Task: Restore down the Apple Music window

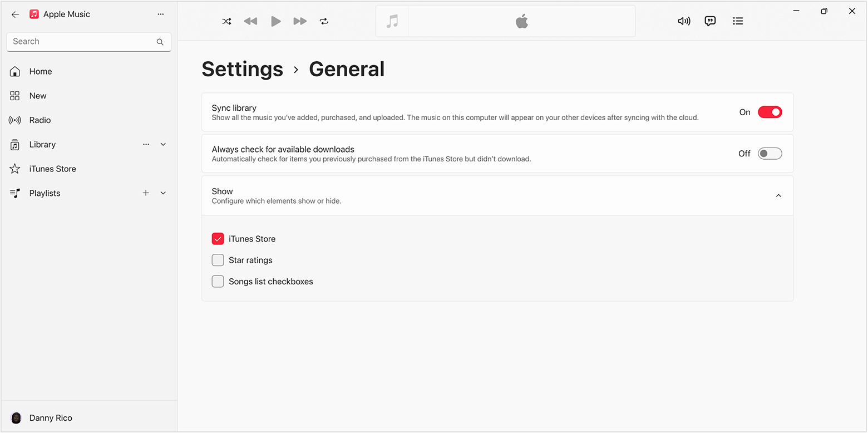Action: point(824,11)
